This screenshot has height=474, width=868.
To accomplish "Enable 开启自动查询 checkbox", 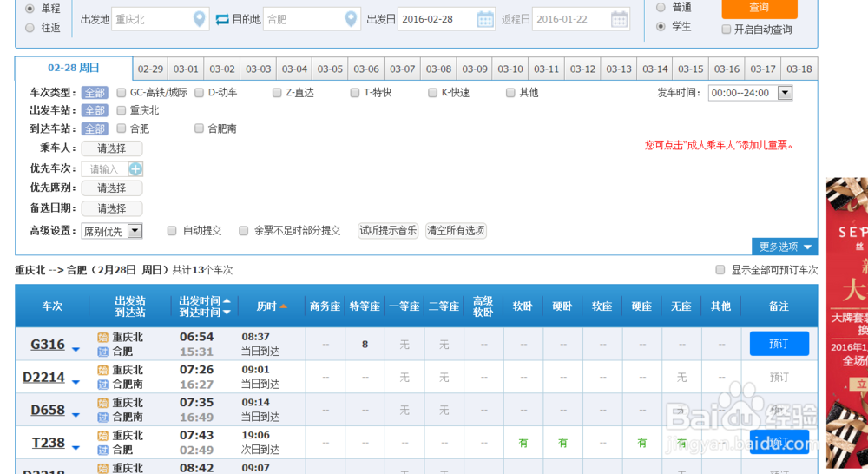I will click(727, 30).
